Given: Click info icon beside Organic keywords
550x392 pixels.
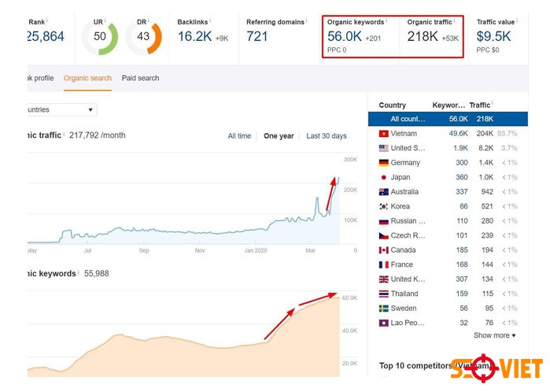Looking at the screenshot, I should [386, 20].
